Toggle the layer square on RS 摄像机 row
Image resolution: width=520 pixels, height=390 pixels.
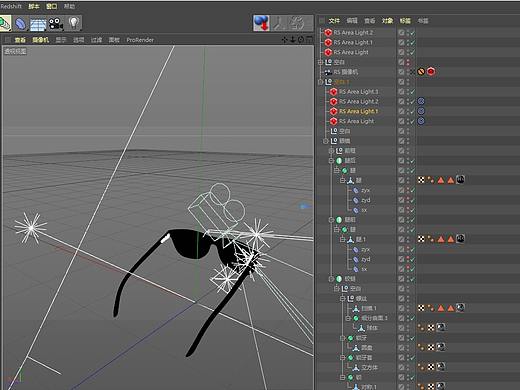401,72
